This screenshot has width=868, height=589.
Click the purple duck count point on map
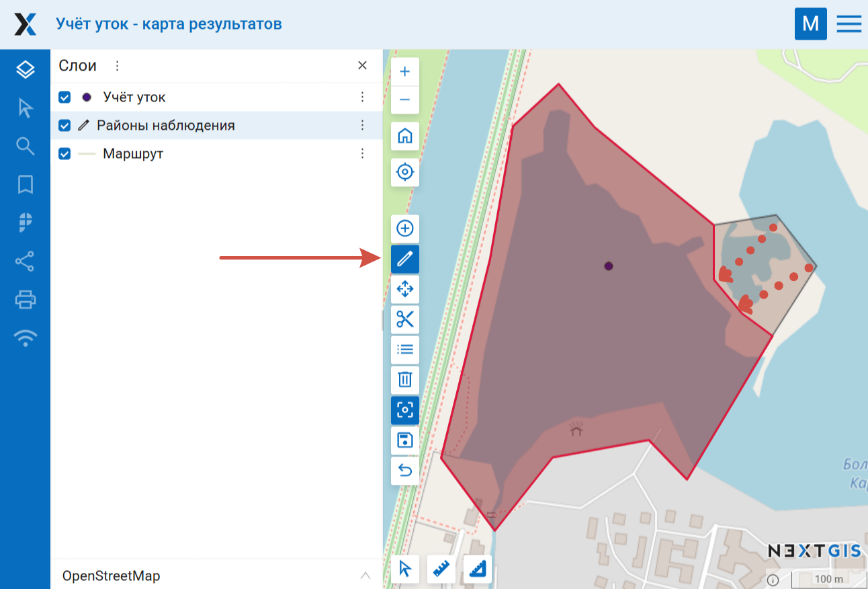click(x=609, y=266)
